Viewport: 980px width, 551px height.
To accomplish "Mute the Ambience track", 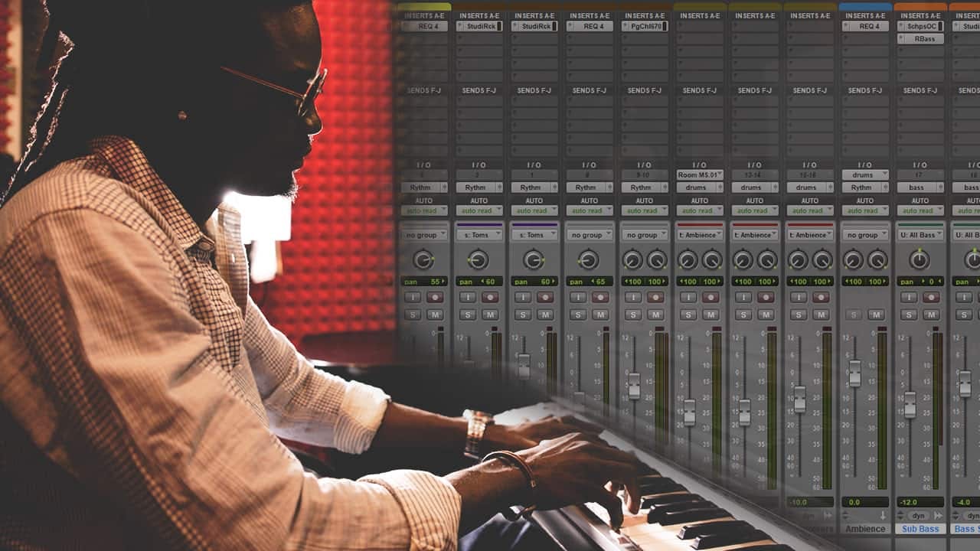I will [876, 315].
